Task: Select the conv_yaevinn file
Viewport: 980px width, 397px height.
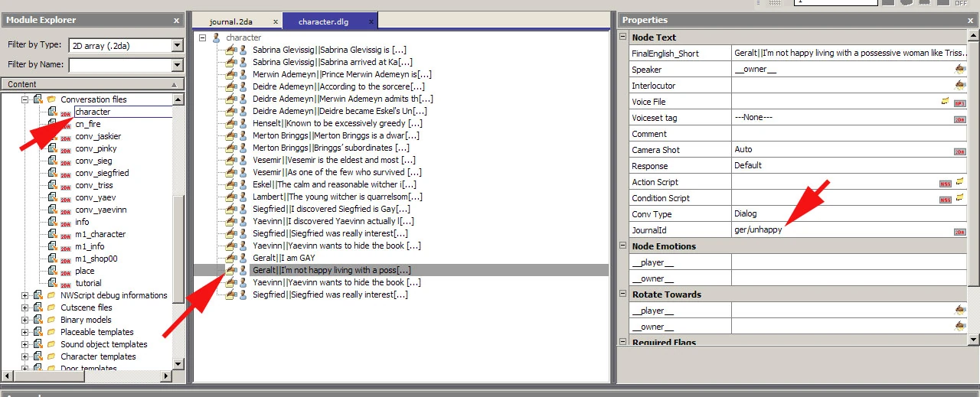Action: pyautogui.click(x=101, y=210)
